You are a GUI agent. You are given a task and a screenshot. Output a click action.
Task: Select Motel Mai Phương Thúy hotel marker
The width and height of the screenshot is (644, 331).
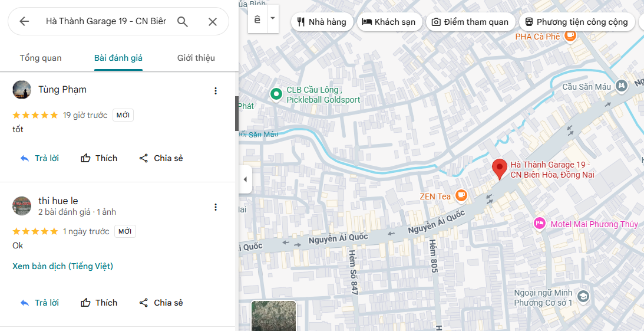(539, 224)
